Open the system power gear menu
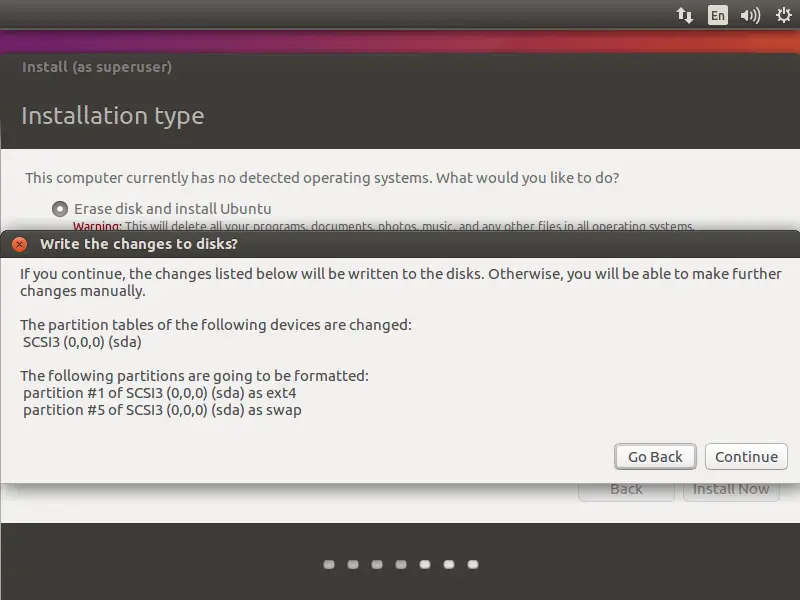The height and width of the screenshot is (600, 800). (x=784, y=15)
